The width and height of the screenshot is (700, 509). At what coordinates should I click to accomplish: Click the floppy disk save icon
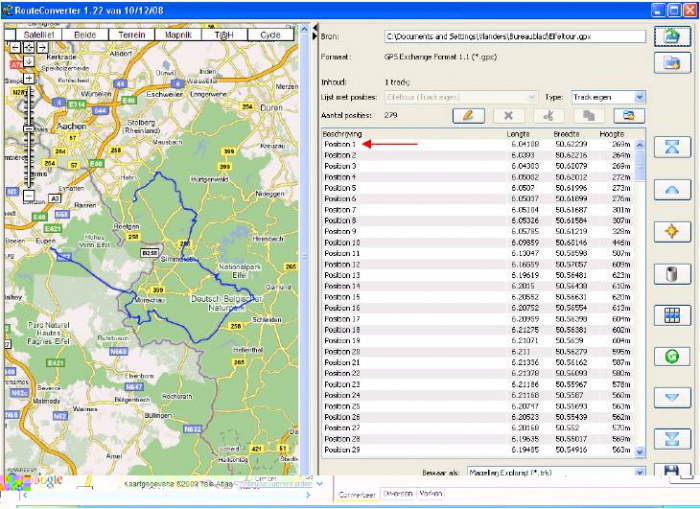click(x=672, y=471)
